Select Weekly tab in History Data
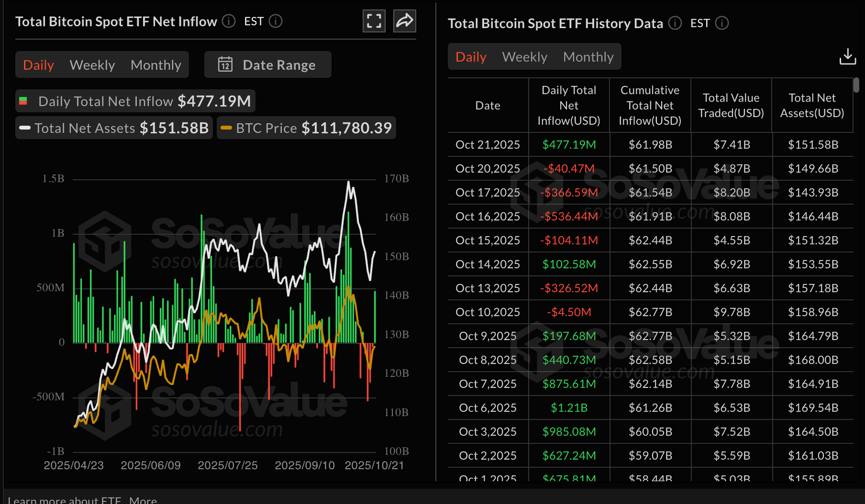865x504 pixels. 525,57
